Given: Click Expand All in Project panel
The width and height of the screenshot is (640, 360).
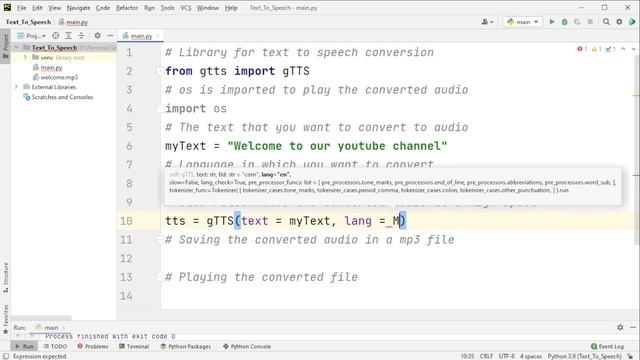Looking at the screenshot, I should (x=69, y=36).
